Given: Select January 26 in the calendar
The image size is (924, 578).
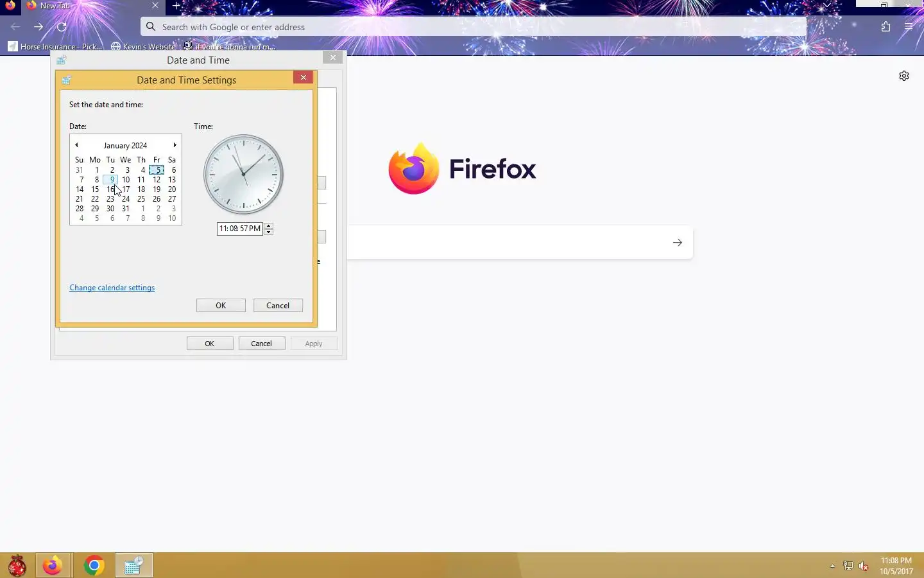Looking at the screenshot, I should [x=157, y=199].
